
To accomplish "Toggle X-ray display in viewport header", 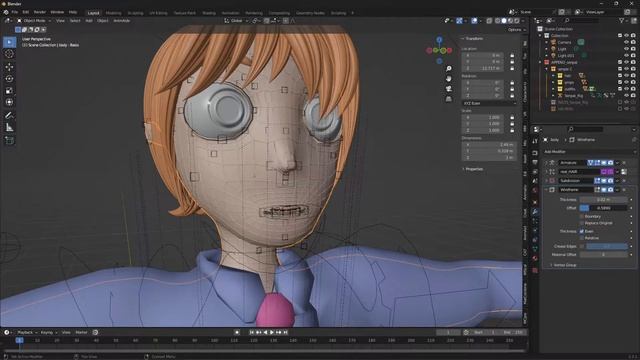I will coord(489,20).
